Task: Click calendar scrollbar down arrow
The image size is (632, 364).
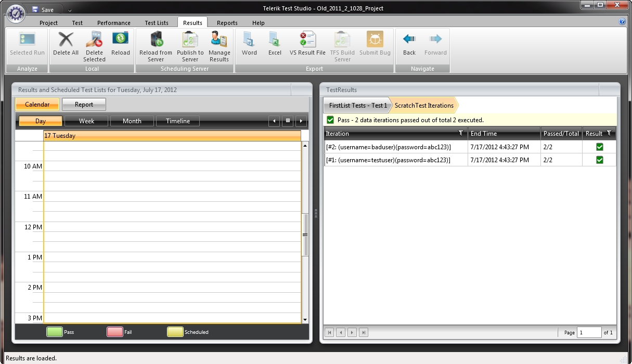Action: [x=305, y=319]
